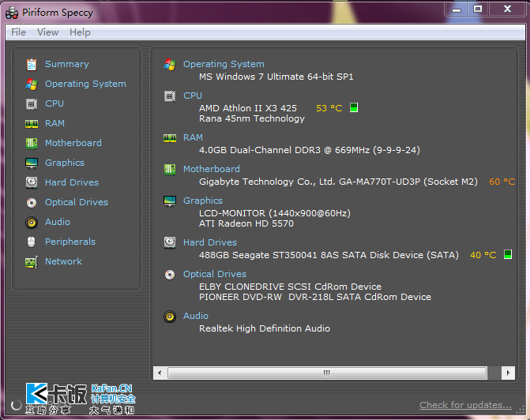Click the Hard Drives disk icon in sidebar

pyautogui.click(x=32, y=183)
